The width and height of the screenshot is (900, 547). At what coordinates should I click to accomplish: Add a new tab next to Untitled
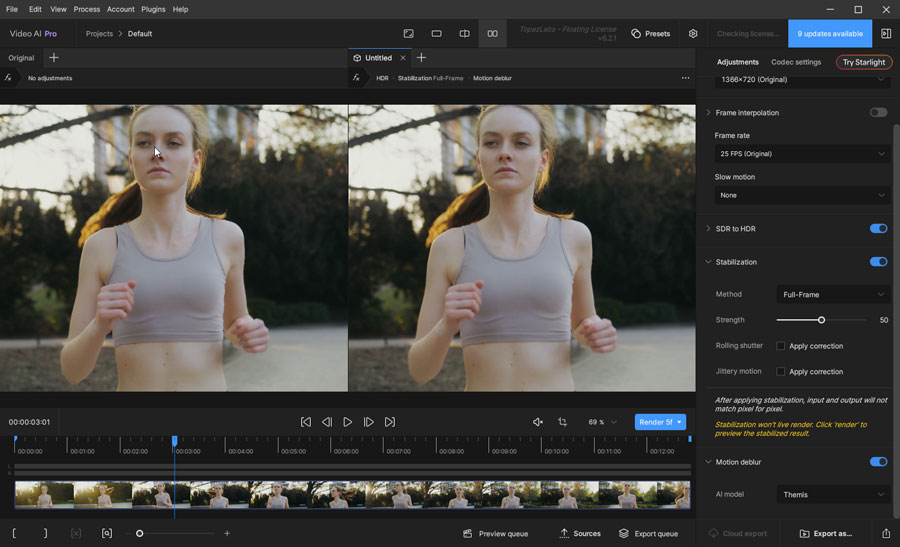pos(421,57)
